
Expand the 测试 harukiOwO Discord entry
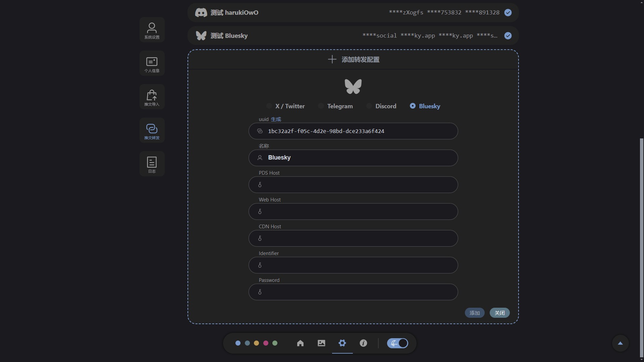pyautogui.click(x=235, y=13)
